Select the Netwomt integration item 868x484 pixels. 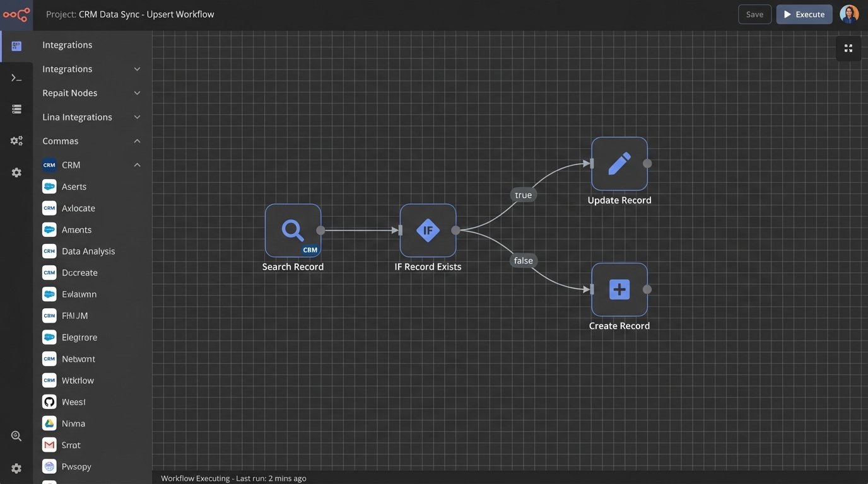pos(78,359)
